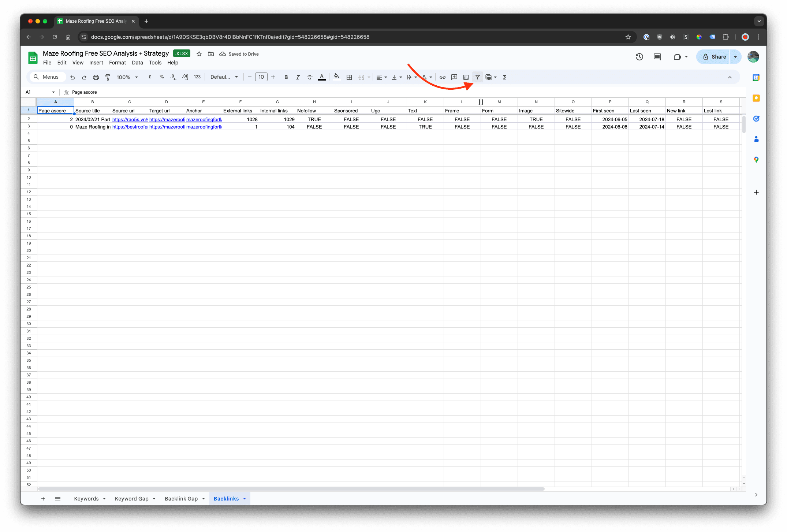Open Keywords sheet tab menu arrow
The image size is (787, 532).
tap(104, 499)
